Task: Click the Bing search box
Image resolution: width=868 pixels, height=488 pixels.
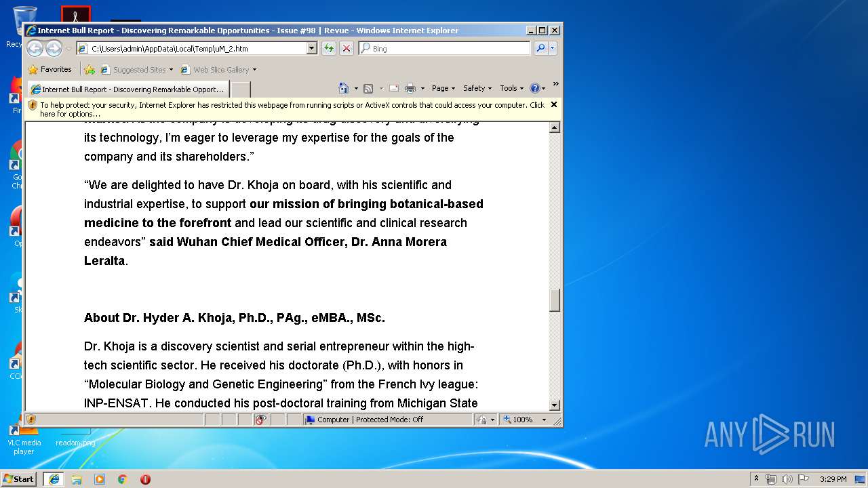Action: click(x=444, y=49)
